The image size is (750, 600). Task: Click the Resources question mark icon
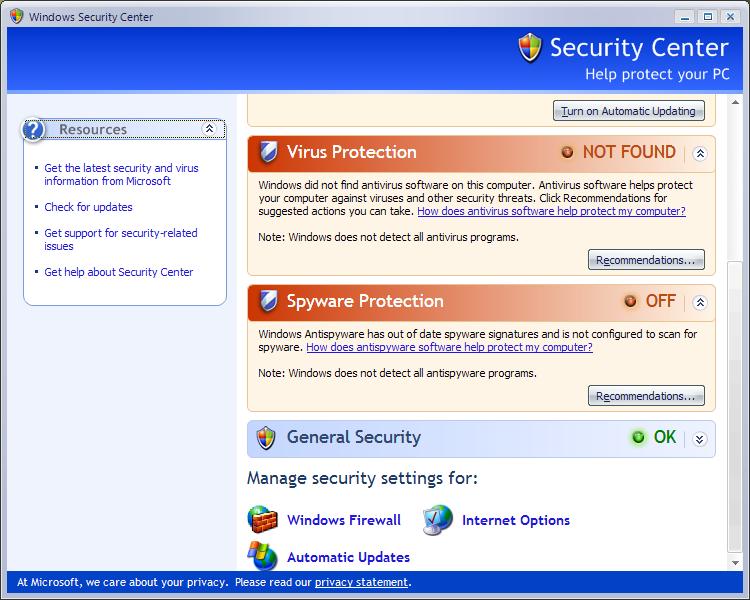pos(34,129)
